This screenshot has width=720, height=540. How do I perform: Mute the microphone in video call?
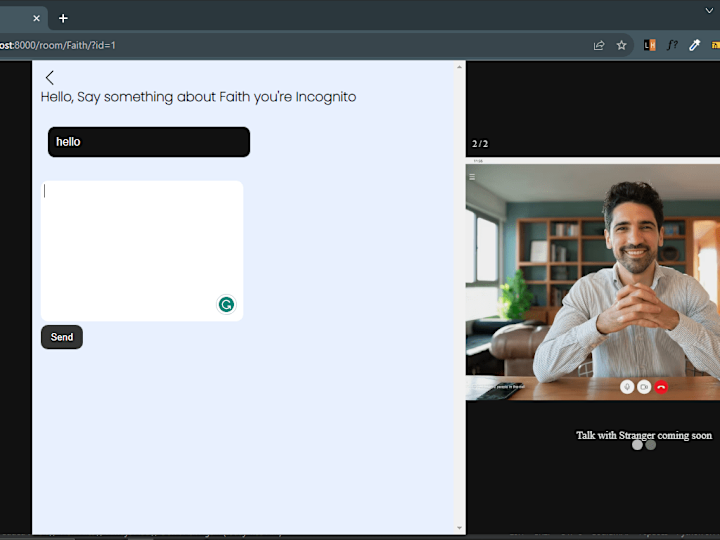(x=627, y=387)
